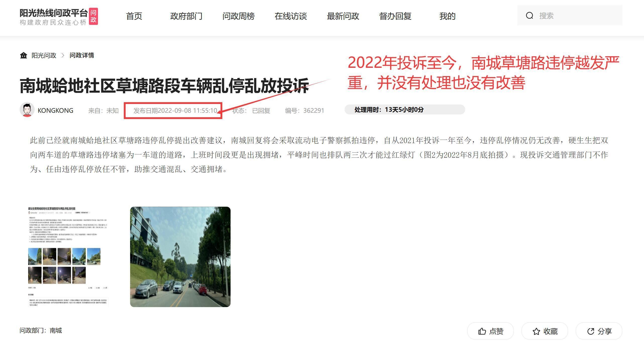Open 最新问政 navigation item
The height and width of the screenshot is (344, 644).
(x=343, y=16)
